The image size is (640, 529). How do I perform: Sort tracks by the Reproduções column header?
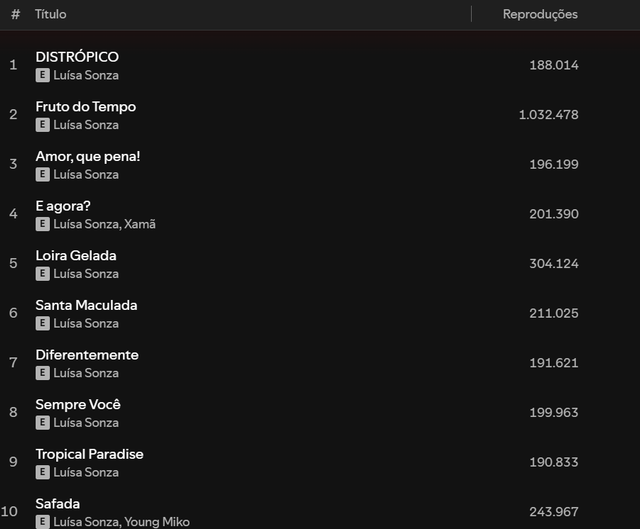coord(540,14)
